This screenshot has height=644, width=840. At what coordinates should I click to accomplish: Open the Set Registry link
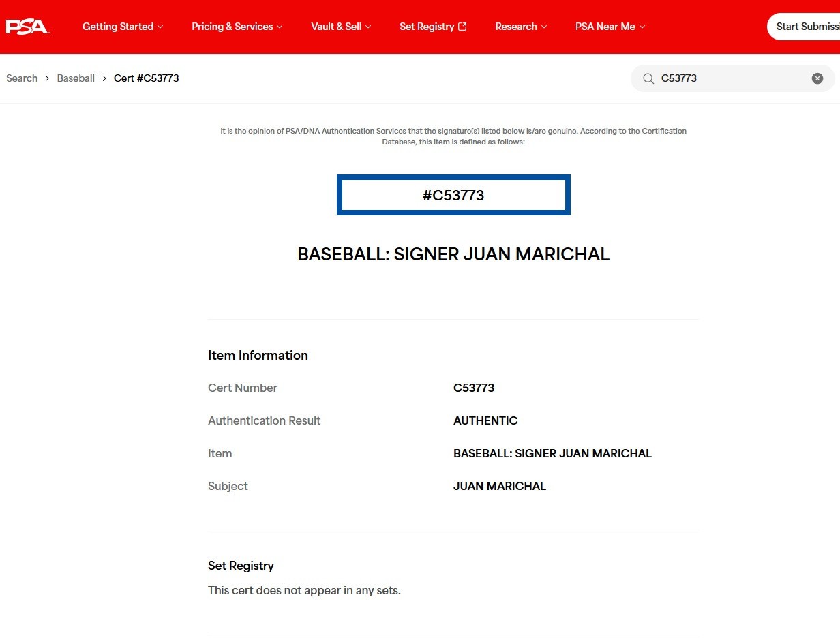(x=433, y=27)
